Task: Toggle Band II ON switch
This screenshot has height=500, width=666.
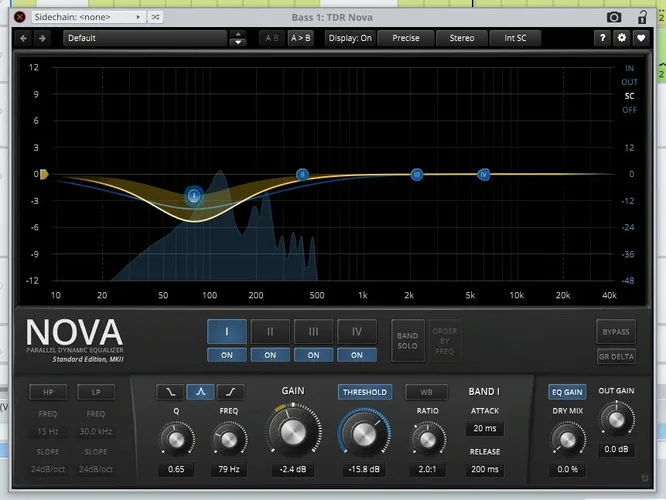Action: 270,355
